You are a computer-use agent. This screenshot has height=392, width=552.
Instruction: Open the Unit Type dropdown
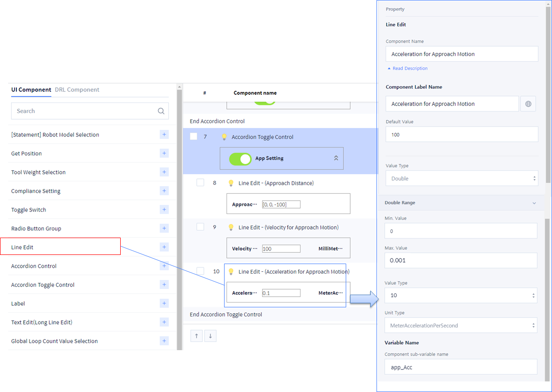coord(461,326)
